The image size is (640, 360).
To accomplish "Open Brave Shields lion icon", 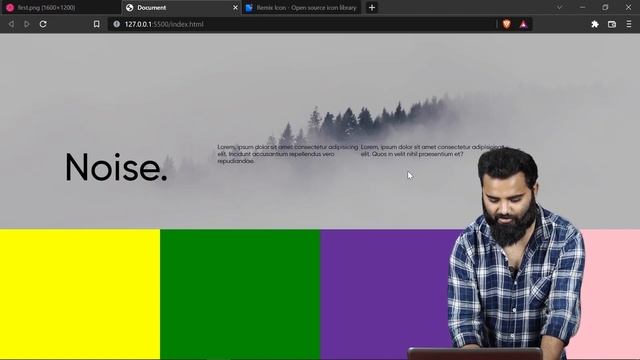I will pos(507,24).
